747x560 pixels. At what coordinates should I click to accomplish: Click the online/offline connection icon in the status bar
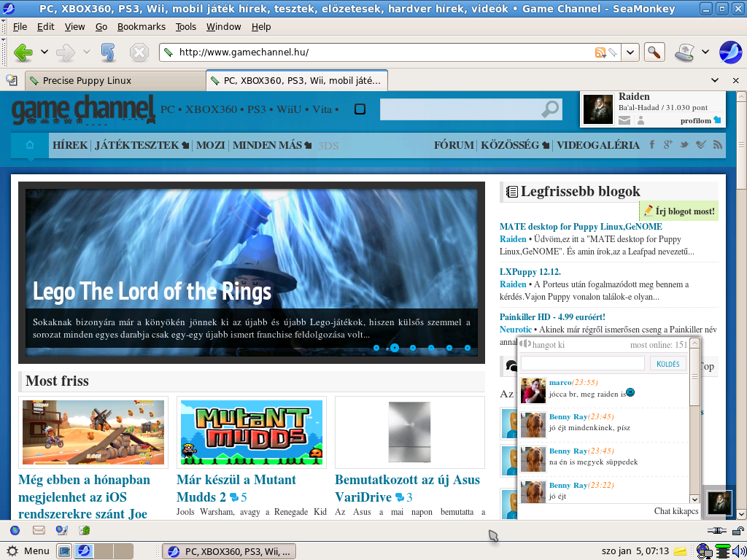pos(717,531)
